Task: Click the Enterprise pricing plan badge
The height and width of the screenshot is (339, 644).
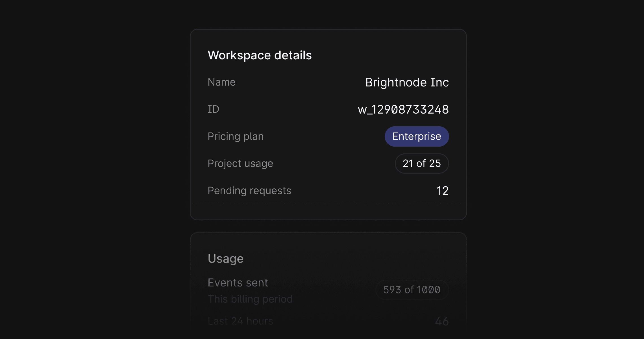Action: [x=417, y=136]
